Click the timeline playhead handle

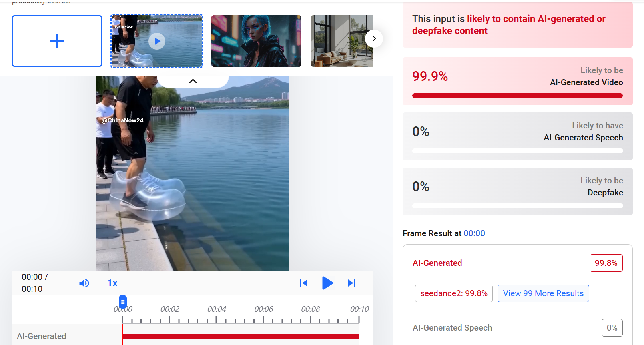pyautogui.click(x=123, y=302)
